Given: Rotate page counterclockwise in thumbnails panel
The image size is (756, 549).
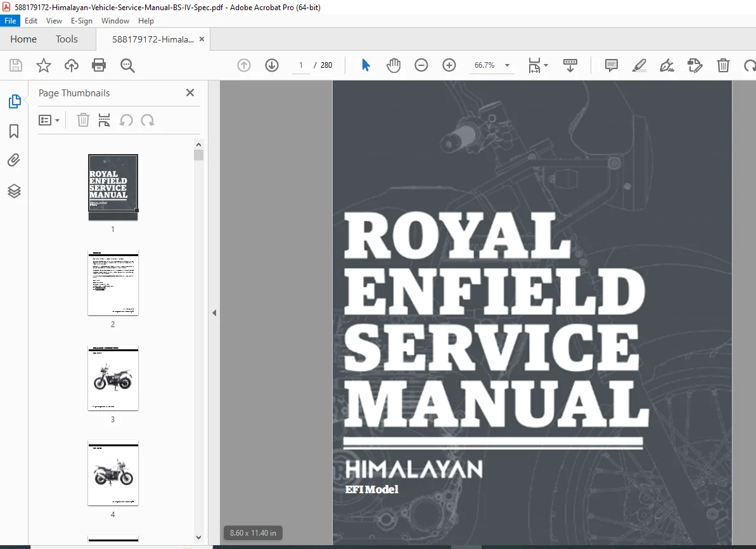Looking at the screenshot, I should (x=126, y=120).
